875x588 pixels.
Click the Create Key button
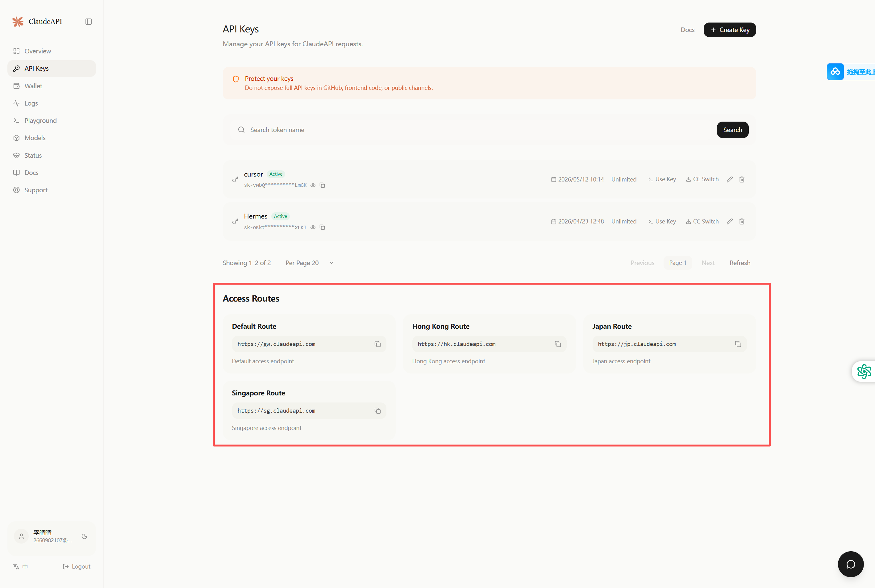coord(730,30)
